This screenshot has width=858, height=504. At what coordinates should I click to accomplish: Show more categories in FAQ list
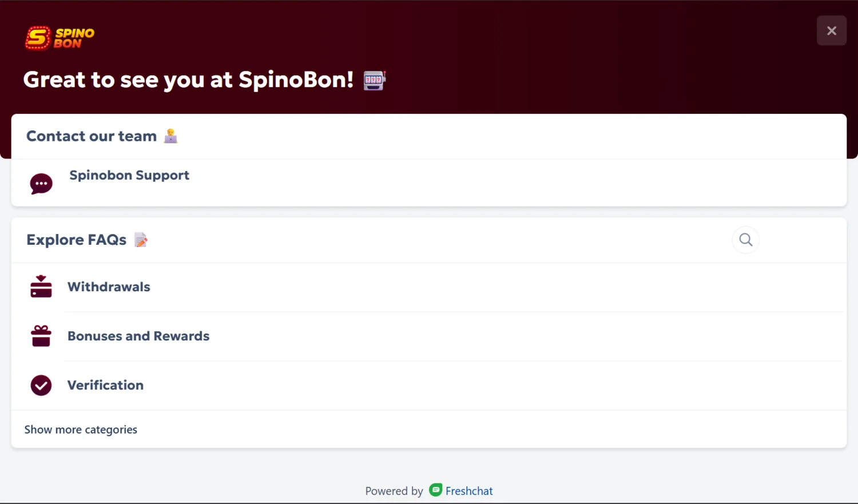pos(81,429)
